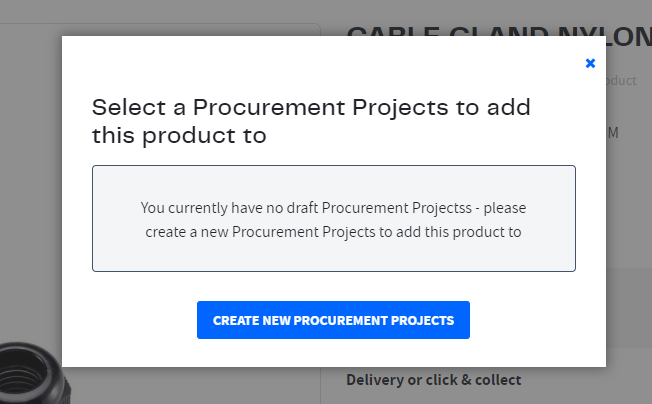Click the white space left of the blue button
Screen dimensions: 652x404
click(x=129, y=320)
